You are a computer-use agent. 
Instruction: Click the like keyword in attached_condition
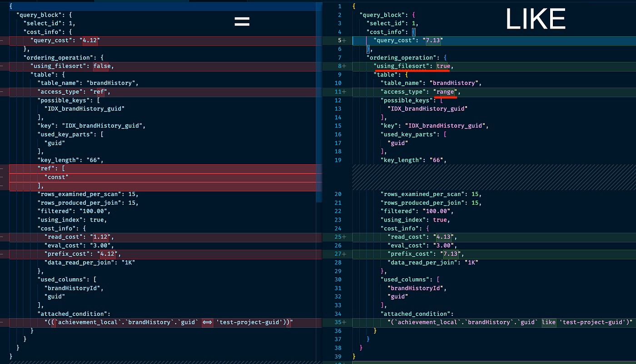pyautogui.click(x=548, y=322)
